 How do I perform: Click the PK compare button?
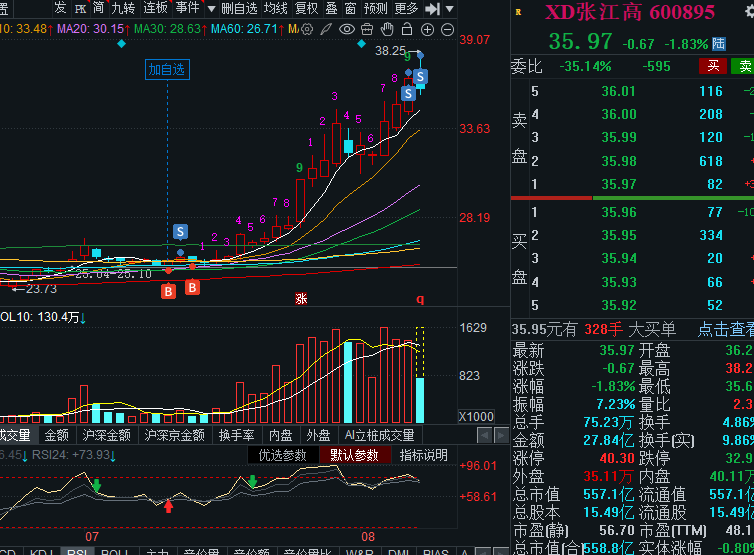[x=80, y=8]
